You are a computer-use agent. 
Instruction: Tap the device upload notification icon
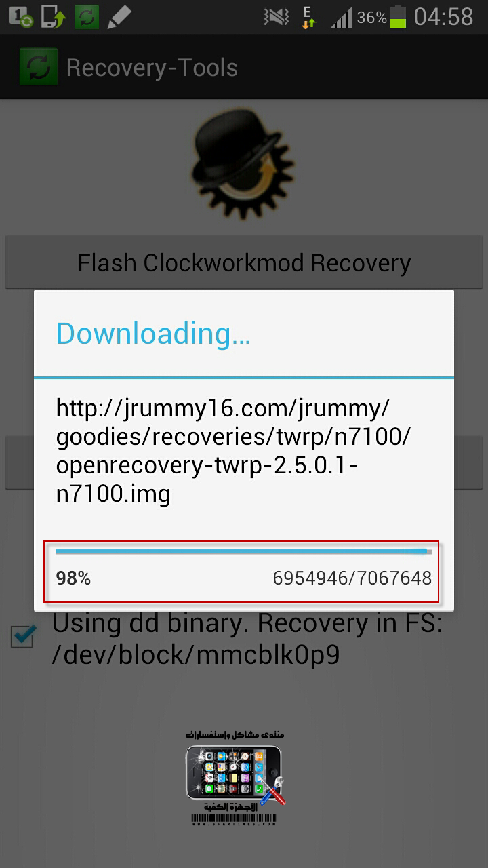(53, 16)
